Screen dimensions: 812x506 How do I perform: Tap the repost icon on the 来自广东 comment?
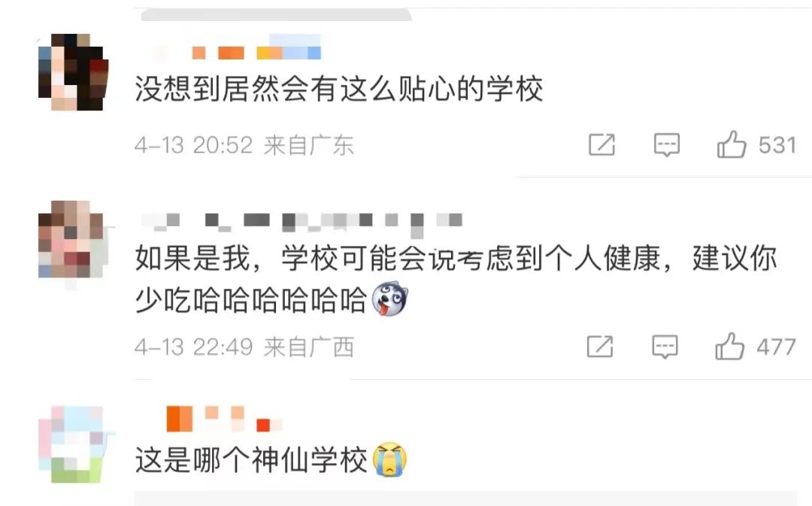[601, 144]
